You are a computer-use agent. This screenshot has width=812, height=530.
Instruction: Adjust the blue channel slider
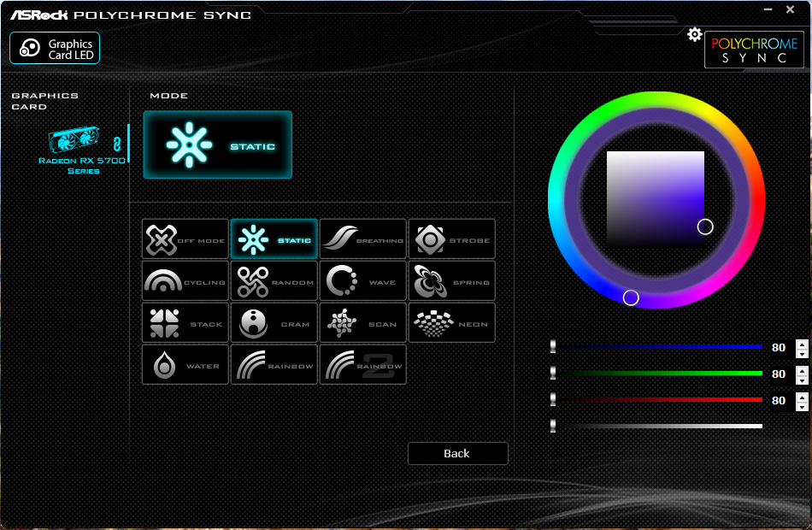tap(656, 347)
